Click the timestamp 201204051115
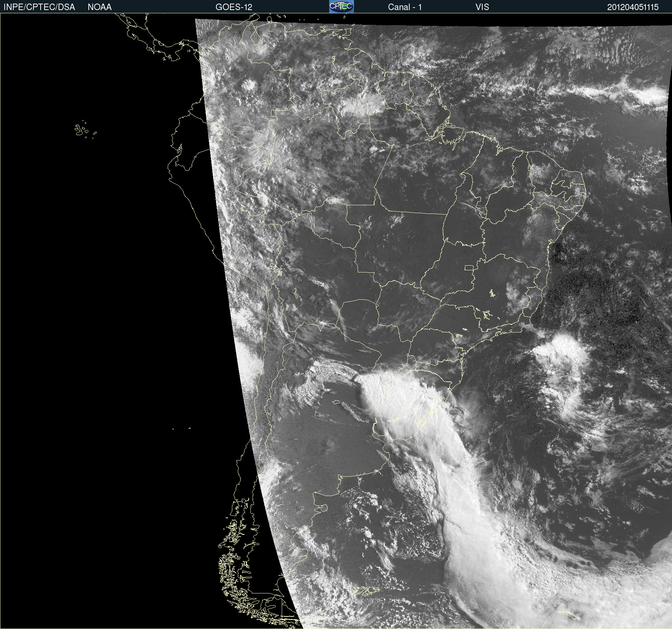672x629 pixels. (x=633, y=7)
